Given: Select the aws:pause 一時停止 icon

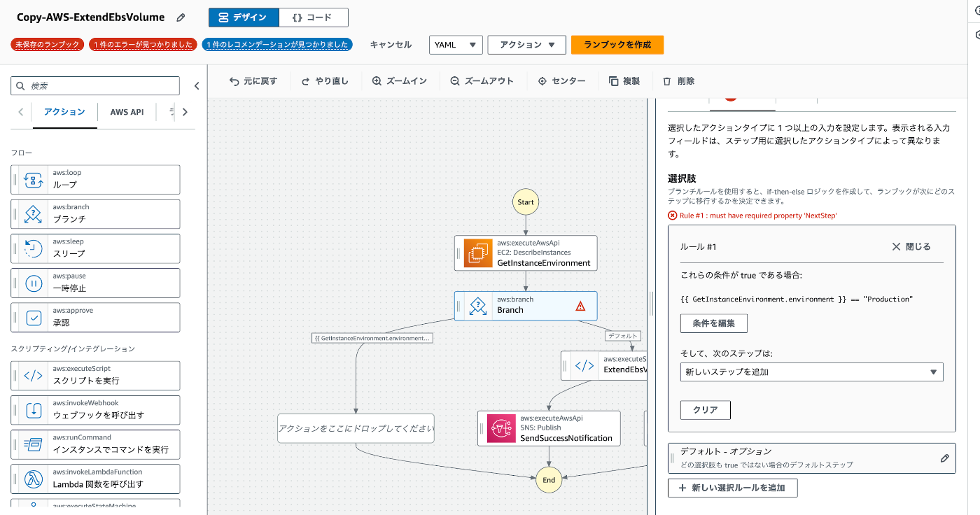Looking at the screenshot, I should tap(34, 283).
